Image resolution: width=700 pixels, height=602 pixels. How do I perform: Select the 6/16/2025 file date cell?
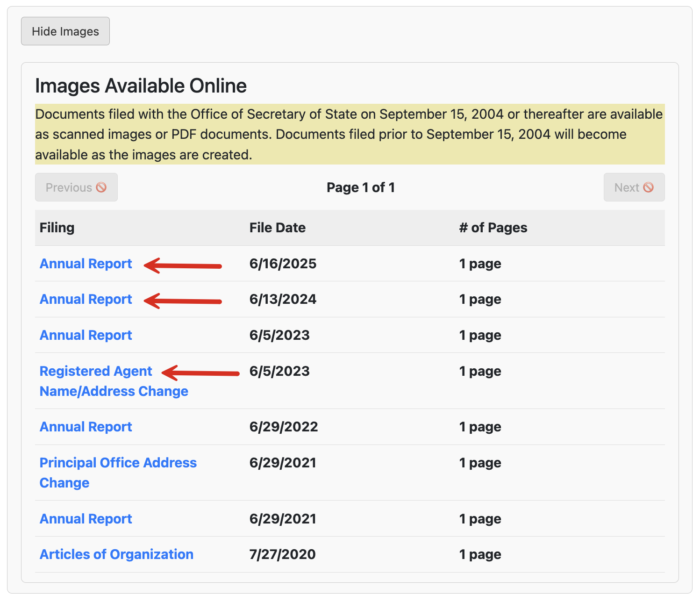click(283, 264)
